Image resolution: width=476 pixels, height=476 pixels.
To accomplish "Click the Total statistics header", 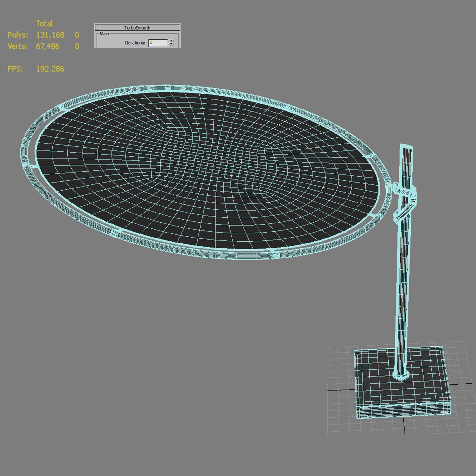I will (x=44, y=24).
